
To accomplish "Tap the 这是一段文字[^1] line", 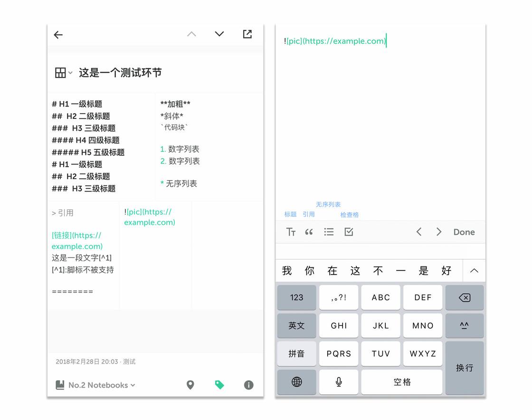I will click(x=82, y=258).
